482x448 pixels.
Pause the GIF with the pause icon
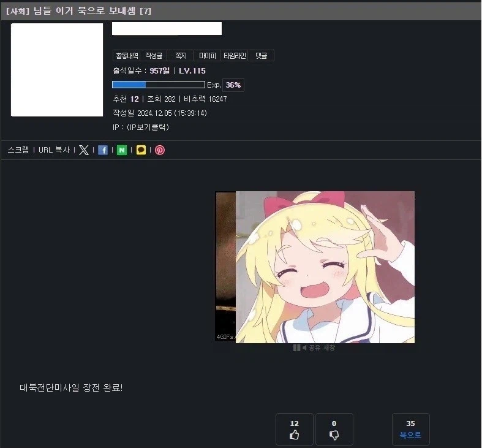pos(296,347)
